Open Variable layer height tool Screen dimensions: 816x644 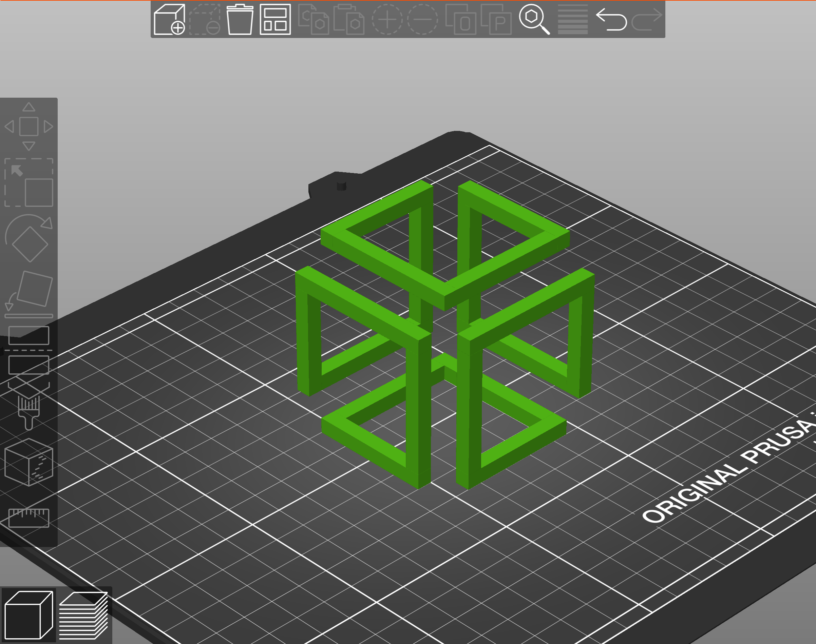point(573,19)
